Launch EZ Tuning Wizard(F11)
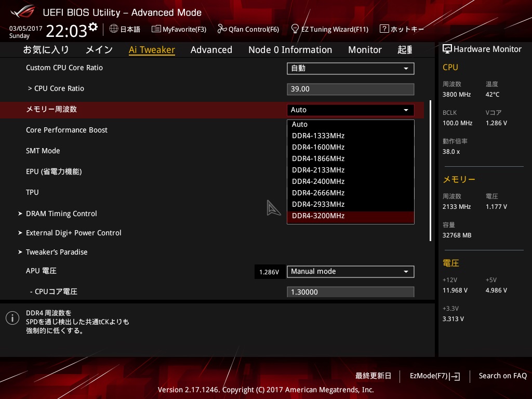This screenshot has height=399, width=532. [x=330, y=29]
